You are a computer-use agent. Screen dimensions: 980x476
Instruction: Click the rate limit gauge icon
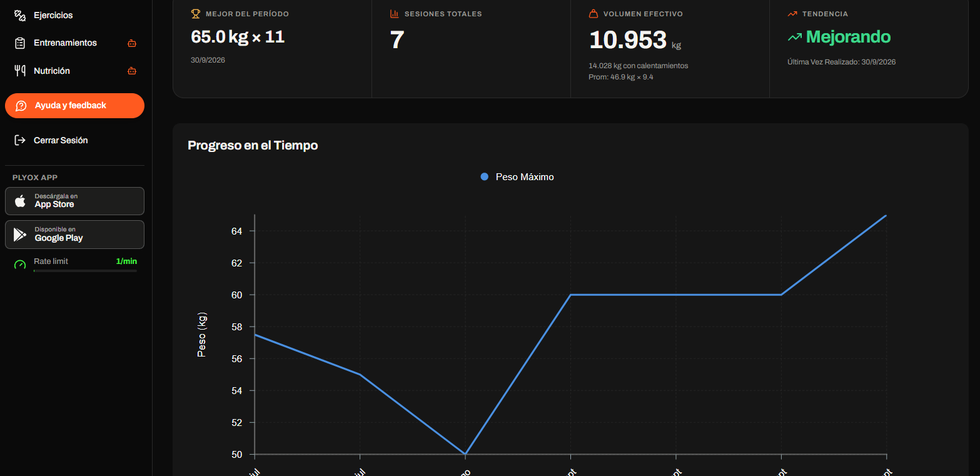[20, 265]
